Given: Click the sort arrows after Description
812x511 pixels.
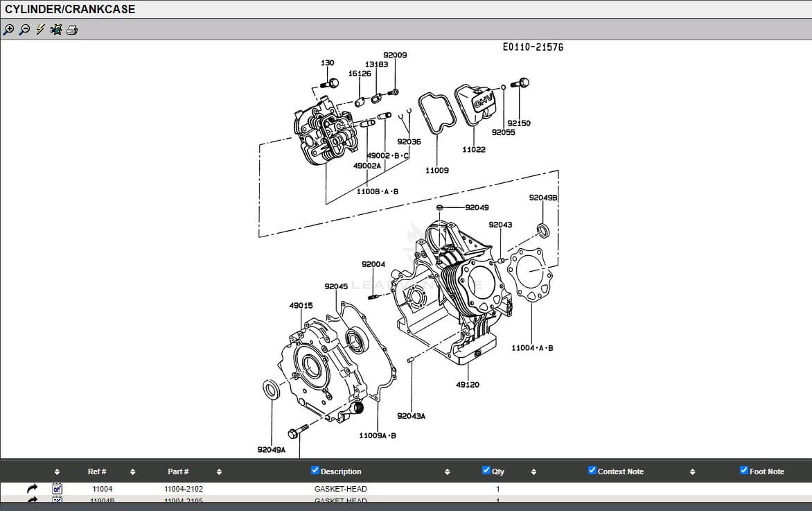Looking at the screenshot, I should point(447,472).
